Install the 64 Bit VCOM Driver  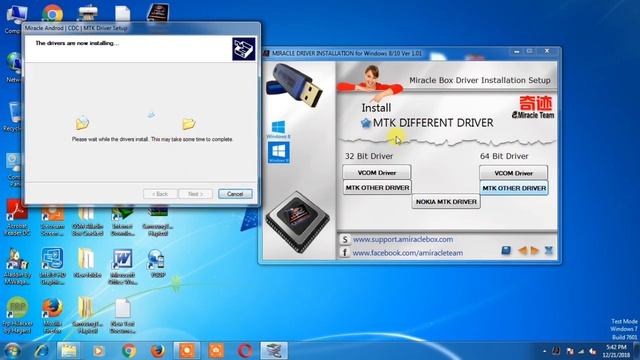(513, 173)
